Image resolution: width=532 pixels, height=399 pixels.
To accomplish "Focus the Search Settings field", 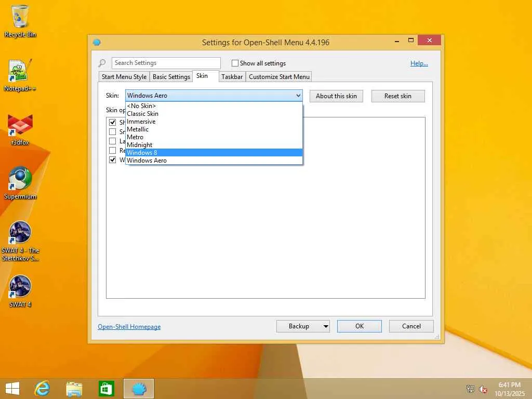I will coord(166,63).
